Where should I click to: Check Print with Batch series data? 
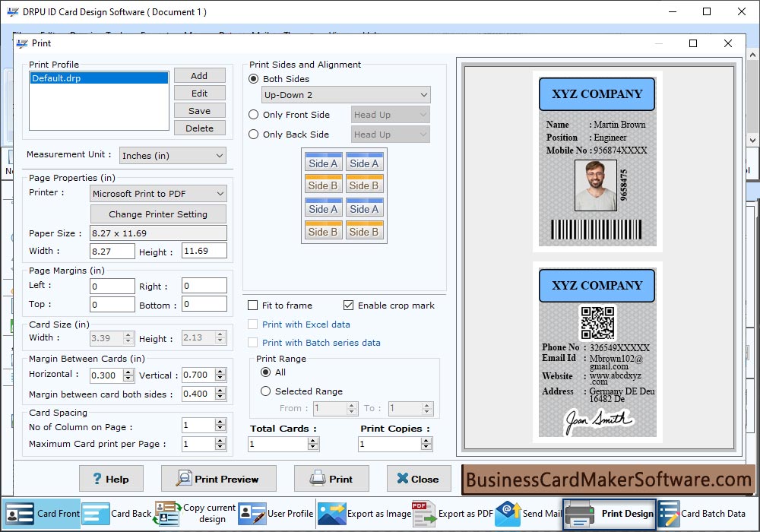252,343
